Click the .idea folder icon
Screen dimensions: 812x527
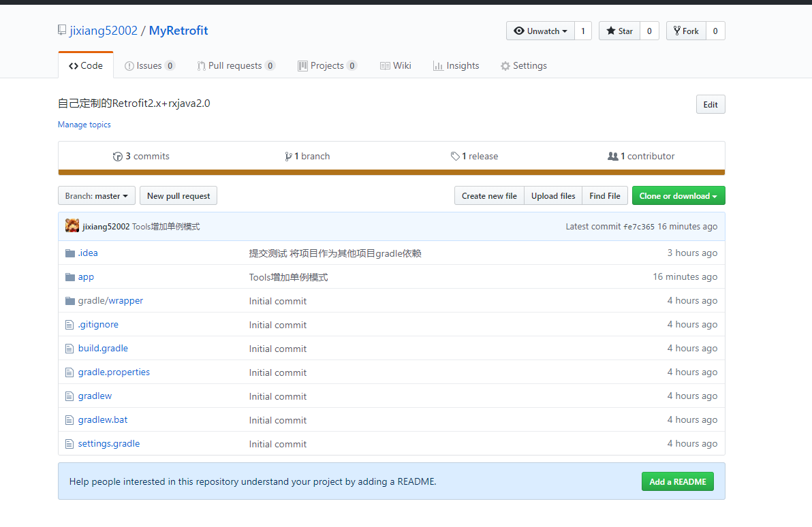coord(70,253)
